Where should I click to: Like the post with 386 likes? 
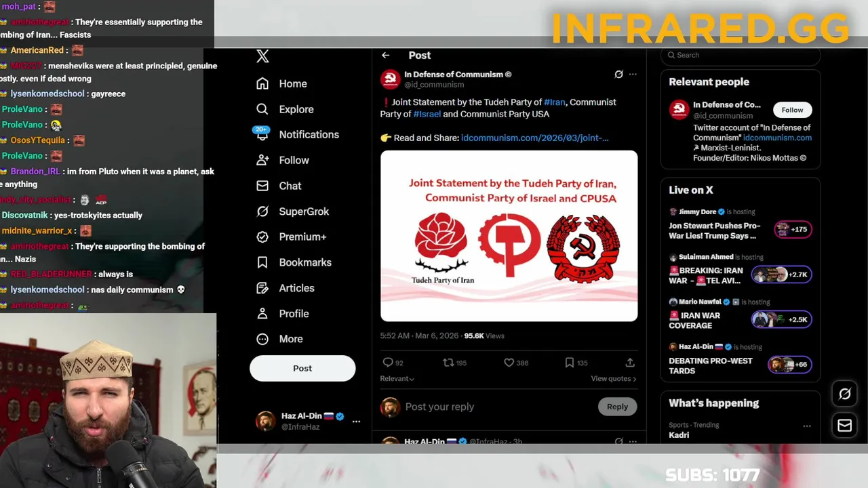(509, 363)
